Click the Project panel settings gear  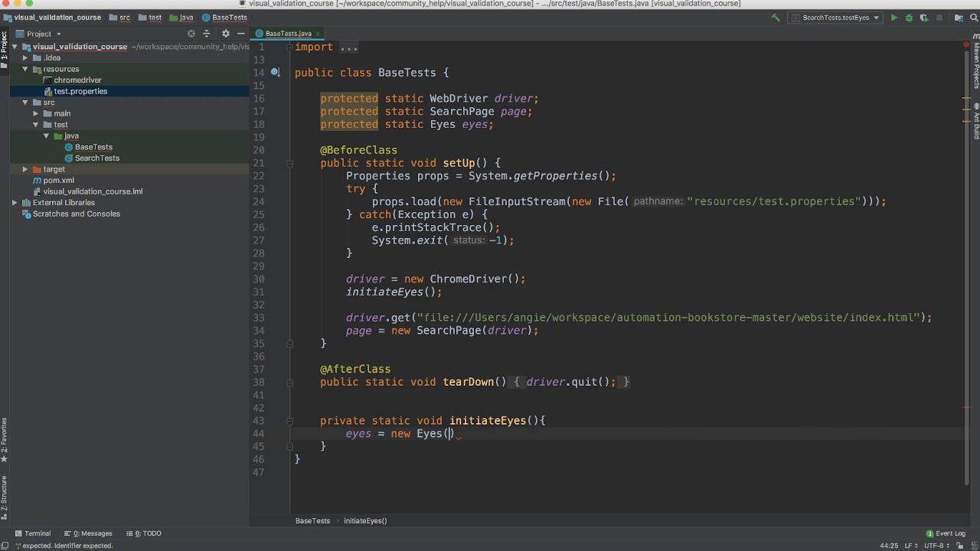[x=225, y=34]
